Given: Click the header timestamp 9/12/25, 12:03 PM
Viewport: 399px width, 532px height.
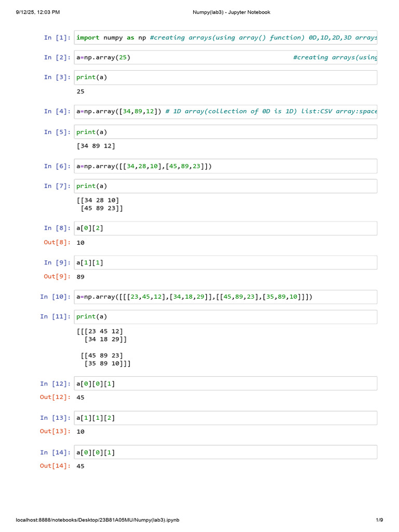Looking at the screenshot, I should (37, 12).
